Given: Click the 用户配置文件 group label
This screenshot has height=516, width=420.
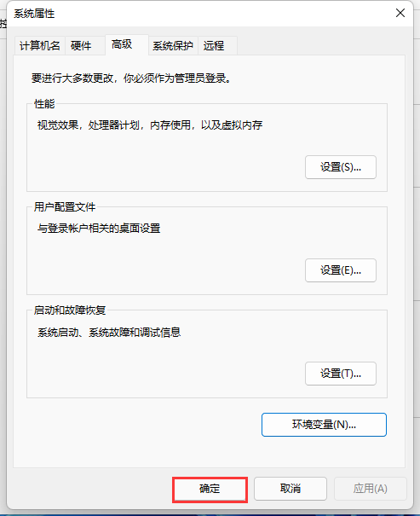Looking at the screenshot, I should coord(65,207).
